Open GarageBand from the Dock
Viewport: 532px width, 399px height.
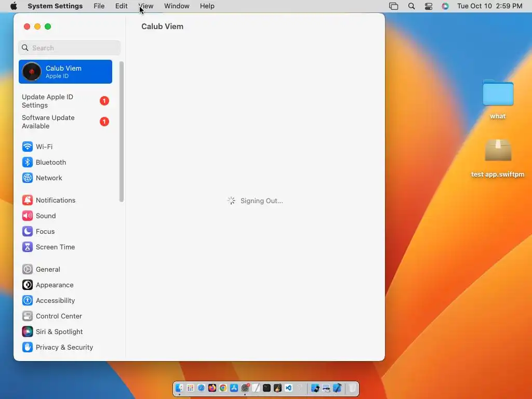(x=278, y=388)
